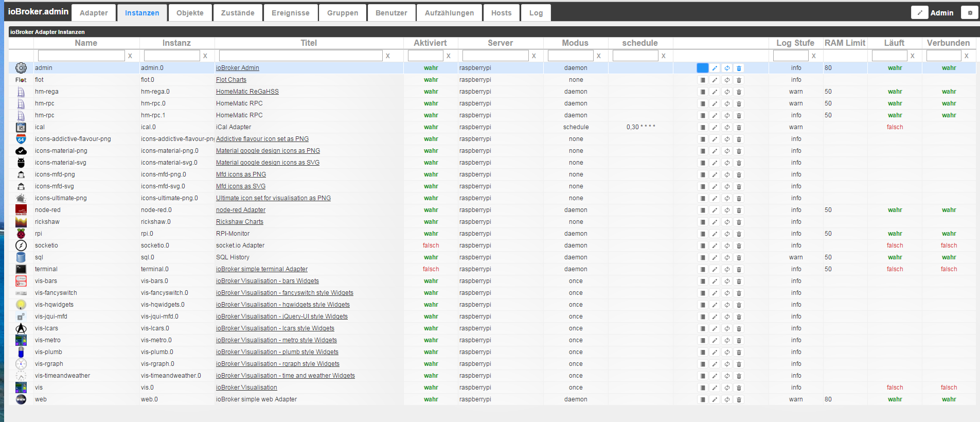This screenshot has height=422, width=980.
Task: Click Modus 'daemon' cell in the rpi row
Action: tap(576, 234)
